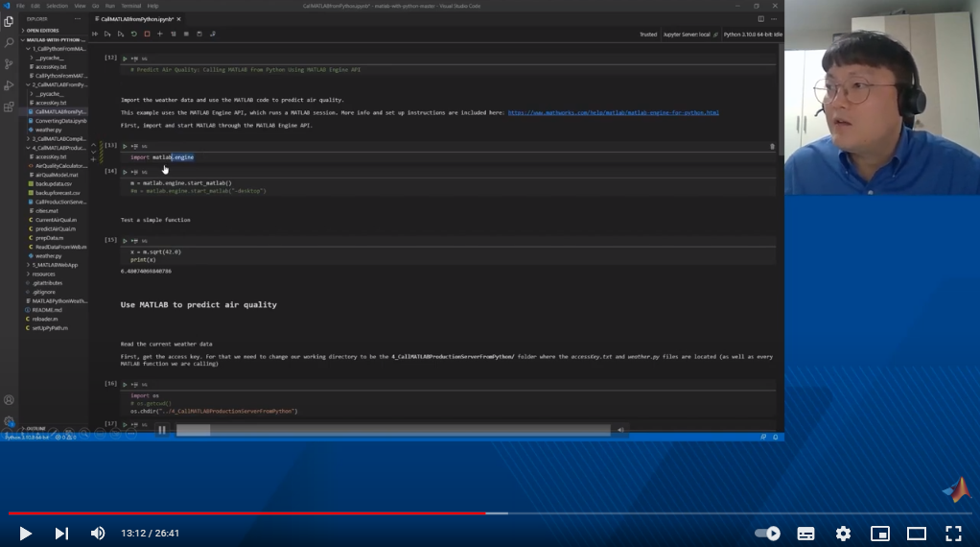Play the YouTube video
980x547 pixels.
coord(25,534)
